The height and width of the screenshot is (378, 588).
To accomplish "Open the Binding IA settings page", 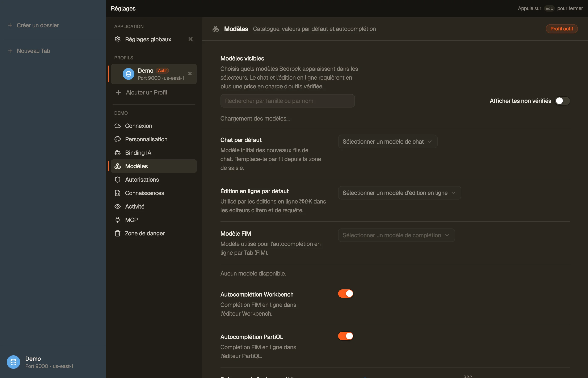I will point(154,153).
